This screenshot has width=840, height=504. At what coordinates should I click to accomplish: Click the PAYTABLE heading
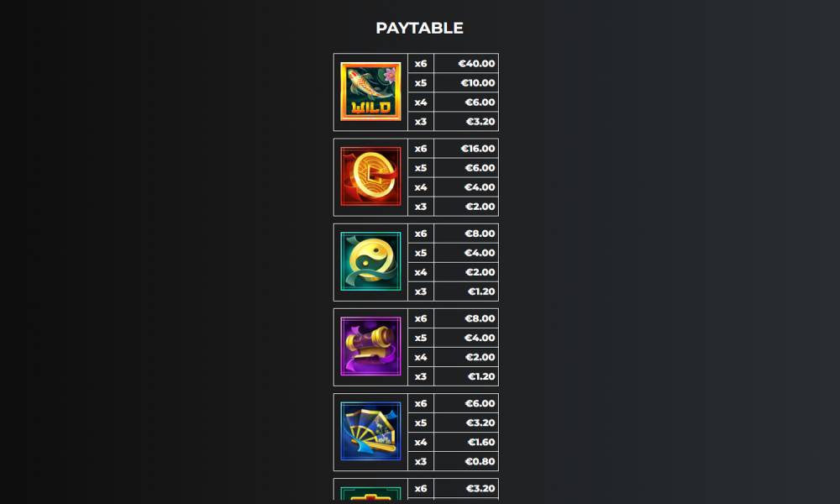click(419, 28)
